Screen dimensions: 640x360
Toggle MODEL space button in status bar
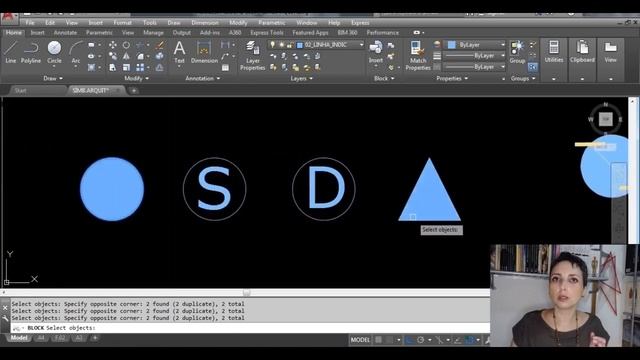(360, 340)
